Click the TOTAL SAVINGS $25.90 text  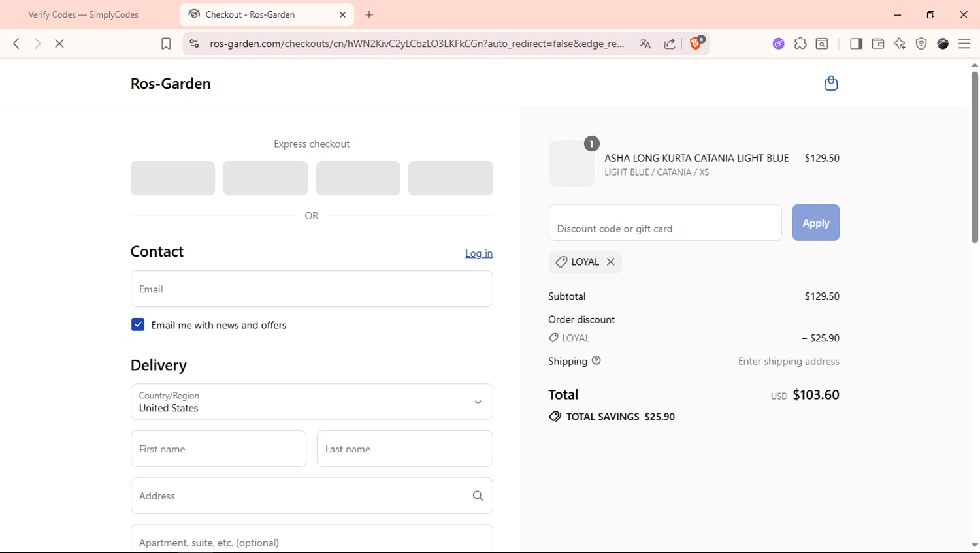pyautogui.click(x=620, y=417)
